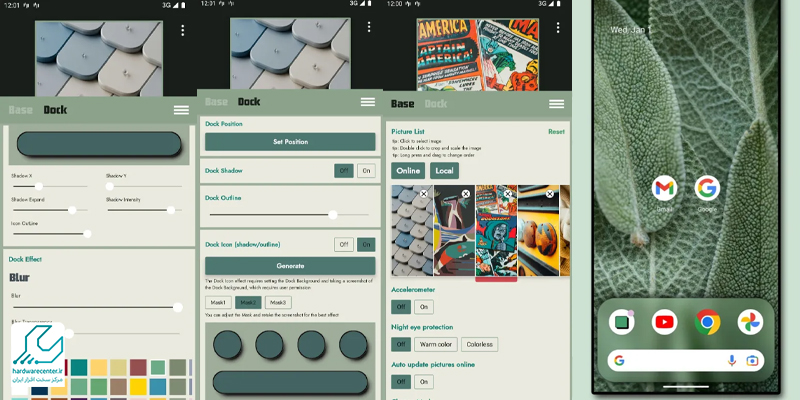
Task: Switch to Base tab in left panel
Action: [x=21, y=110]
